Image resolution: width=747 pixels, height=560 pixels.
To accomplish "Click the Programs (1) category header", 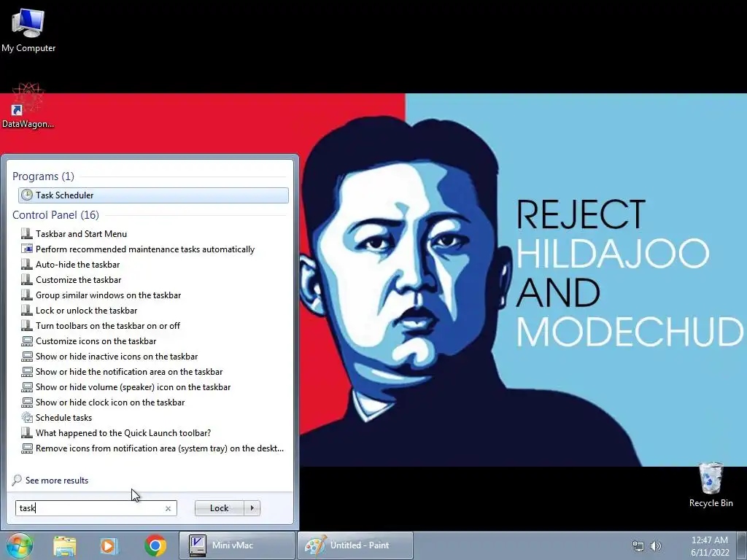I will tap(43, 176).
